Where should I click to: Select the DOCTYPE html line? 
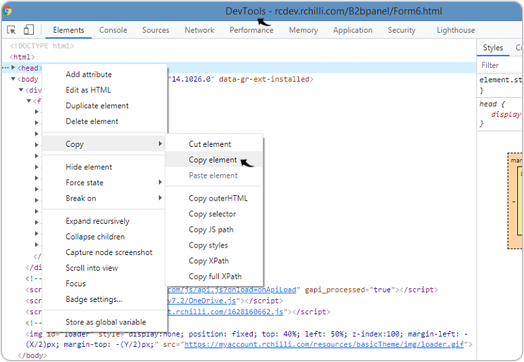[42, 46]
